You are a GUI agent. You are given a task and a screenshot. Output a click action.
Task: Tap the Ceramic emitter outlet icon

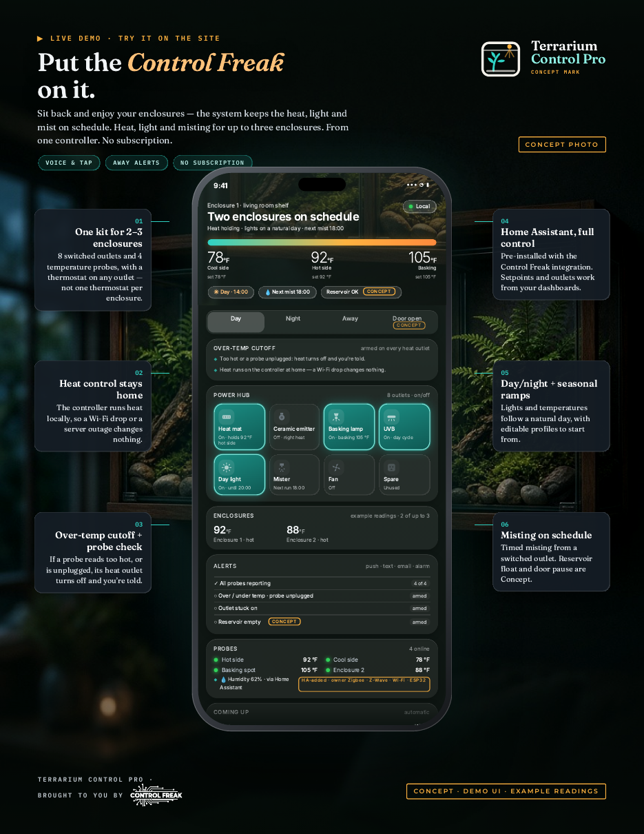coord(281,417)
